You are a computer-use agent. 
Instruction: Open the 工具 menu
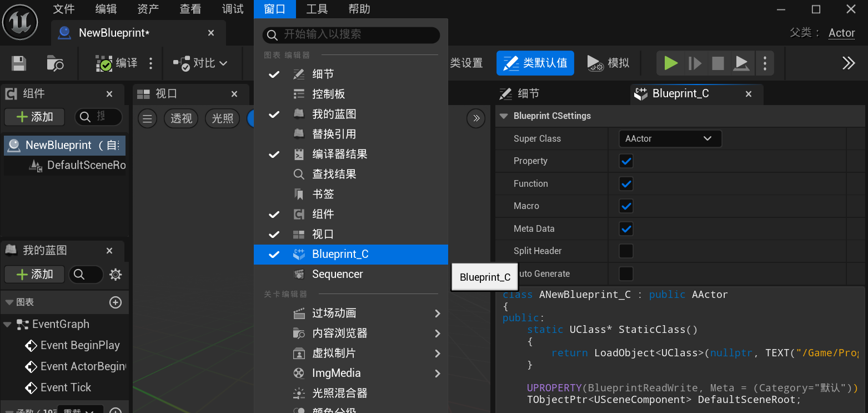(x=317, y=9)
